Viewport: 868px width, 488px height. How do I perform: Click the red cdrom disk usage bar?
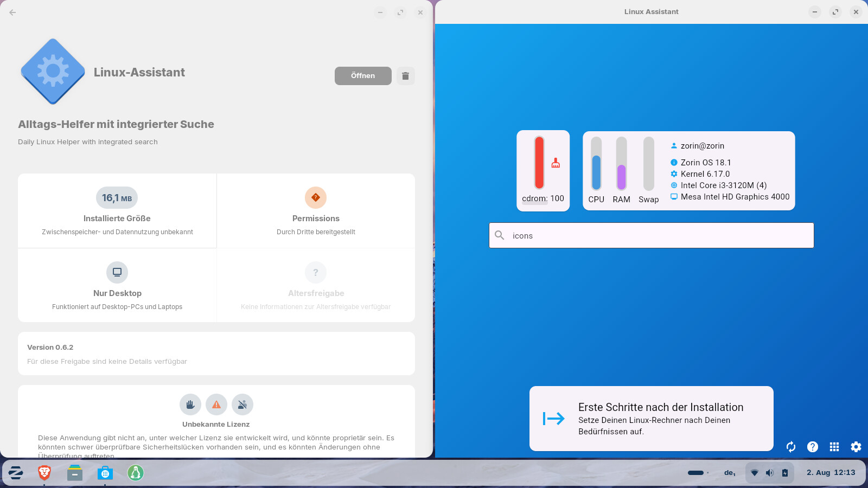pyautogui.click(x=539, y=163)
